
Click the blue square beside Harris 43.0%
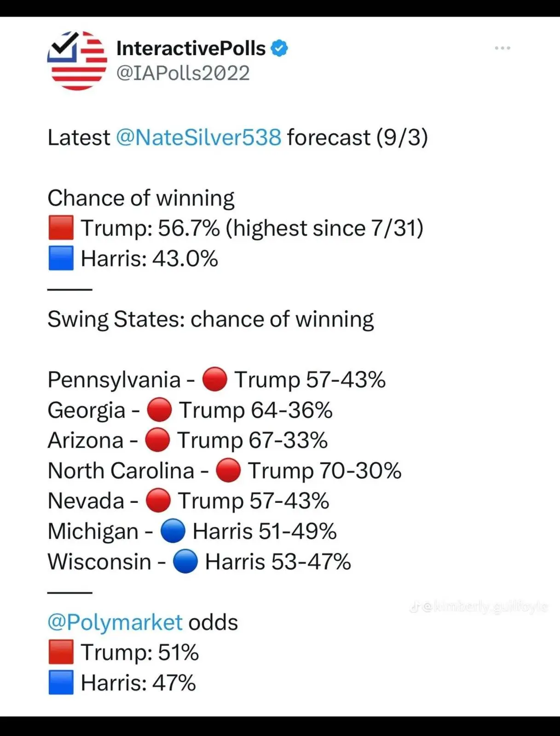point(61,258)
